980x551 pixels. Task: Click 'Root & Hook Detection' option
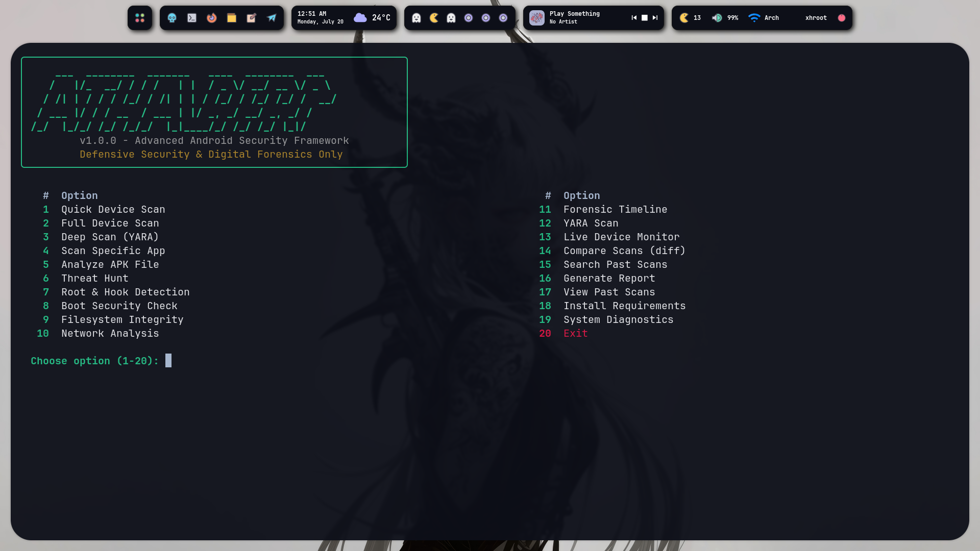(126, 292)
